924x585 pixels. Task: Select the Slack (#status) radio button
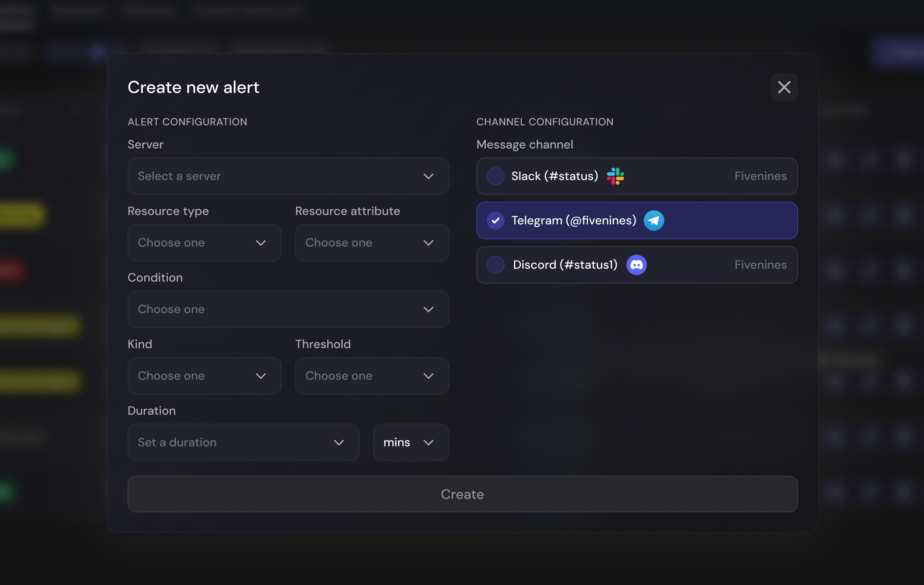tap(495, 176)
